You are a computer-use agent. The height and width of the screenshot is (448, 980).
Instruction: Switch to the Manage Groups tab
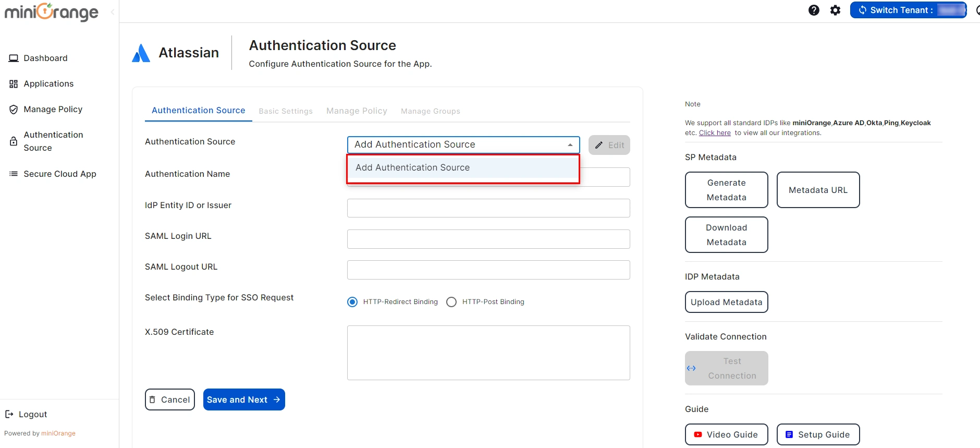(431, 111)
